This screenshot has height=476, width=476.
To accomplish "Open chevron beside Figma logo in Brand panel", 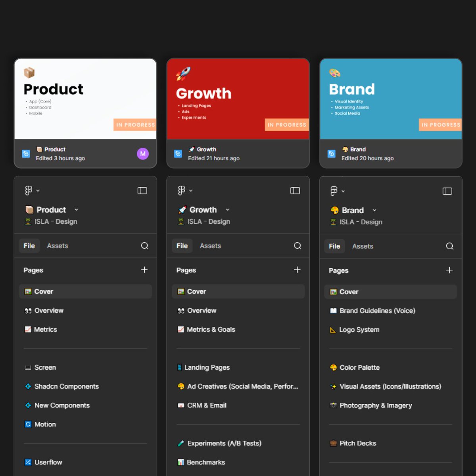I will click(343, 191).
